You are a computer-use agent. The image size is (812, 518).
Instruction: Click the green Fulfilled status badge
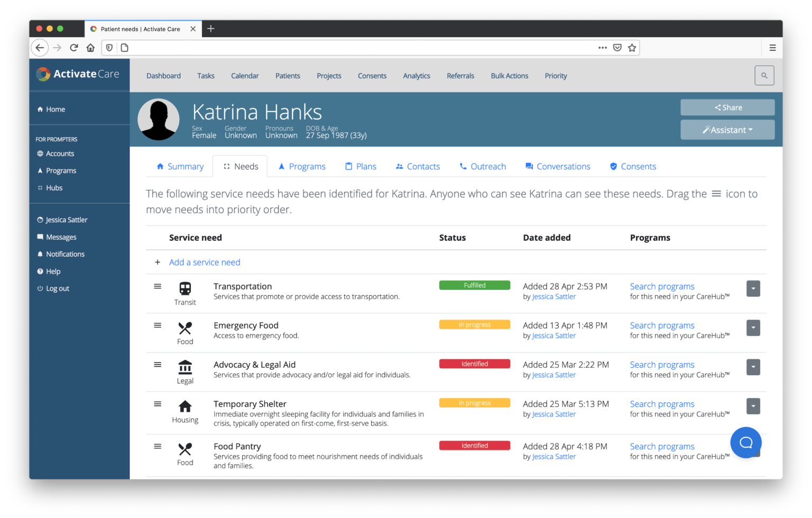click(474, 285)
